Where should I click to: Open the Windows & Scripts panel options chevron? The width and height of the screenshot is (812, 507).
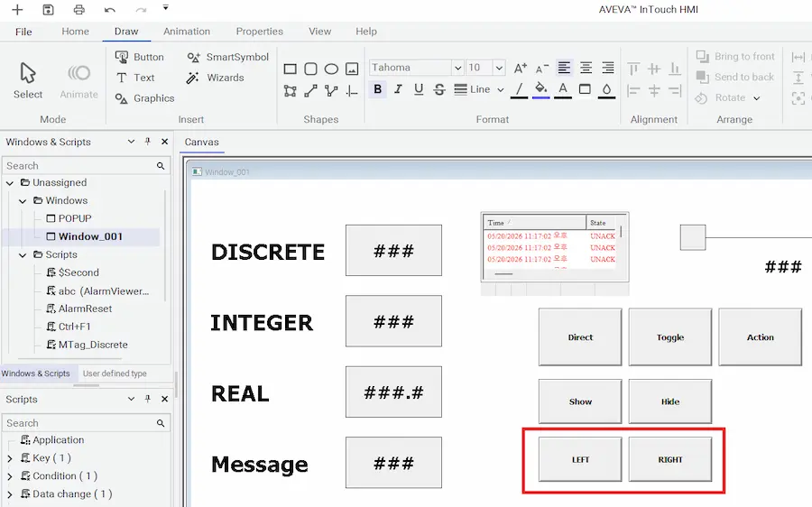(x=131, y=142)
